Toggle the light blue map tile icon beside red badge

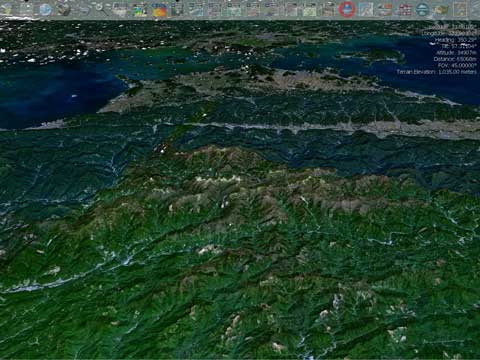pos(366,9)
